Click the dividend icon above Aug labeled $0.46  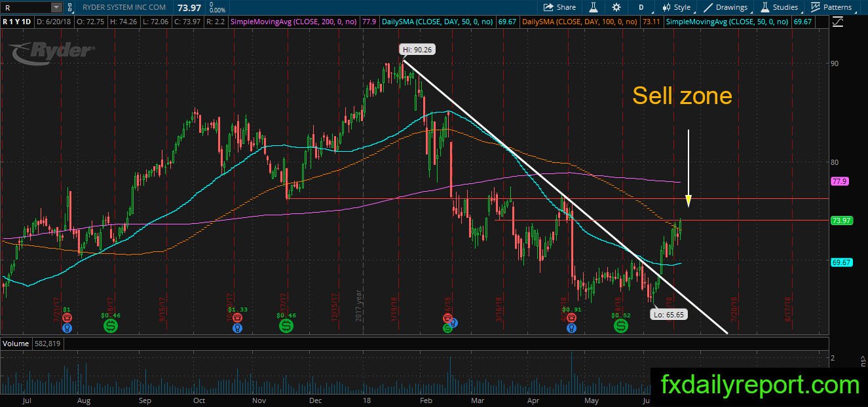coord(111,325)
